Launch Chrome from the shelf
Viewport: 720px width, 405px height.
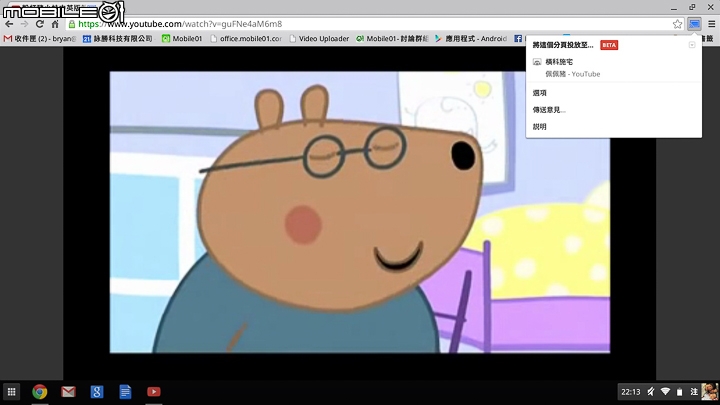tap(40, 392)
